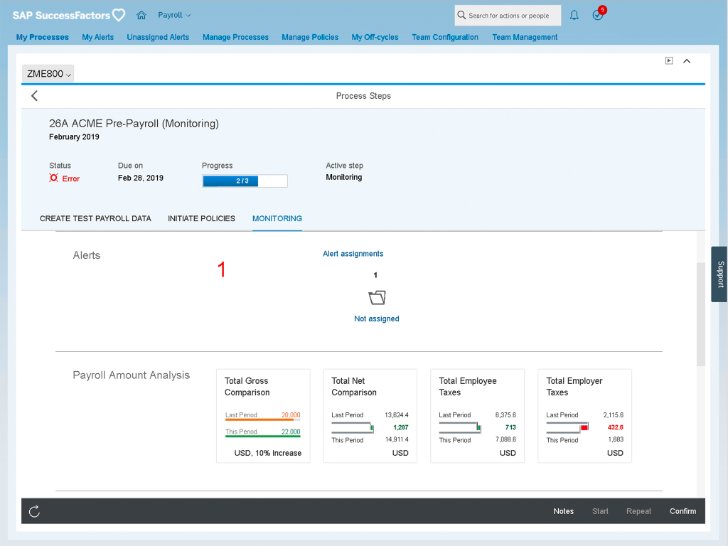The height and width of the screenshot is (546, 728).
Task: Collapse the header with the up chevron
Action: click(x=687, y=61)
